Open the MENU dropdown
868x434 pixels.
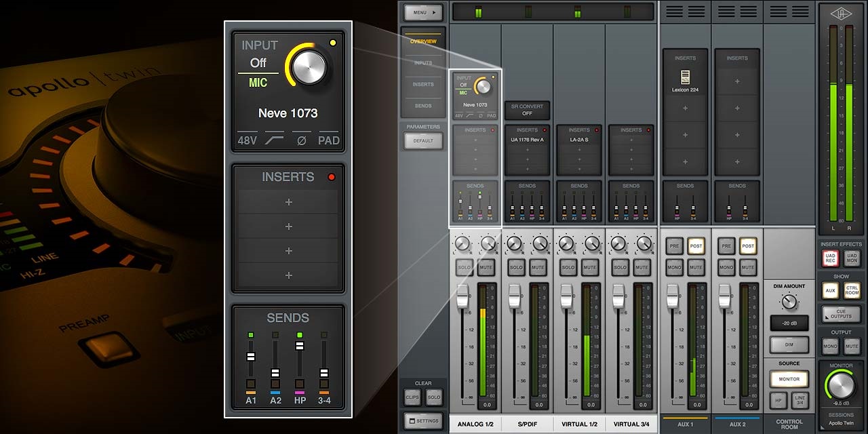pos(423,12)
